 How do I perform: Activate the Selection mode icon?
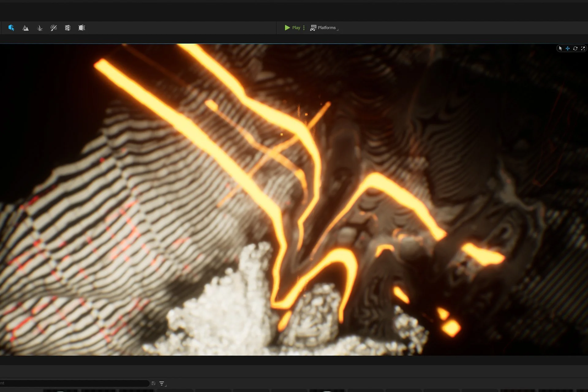point(11,28)
